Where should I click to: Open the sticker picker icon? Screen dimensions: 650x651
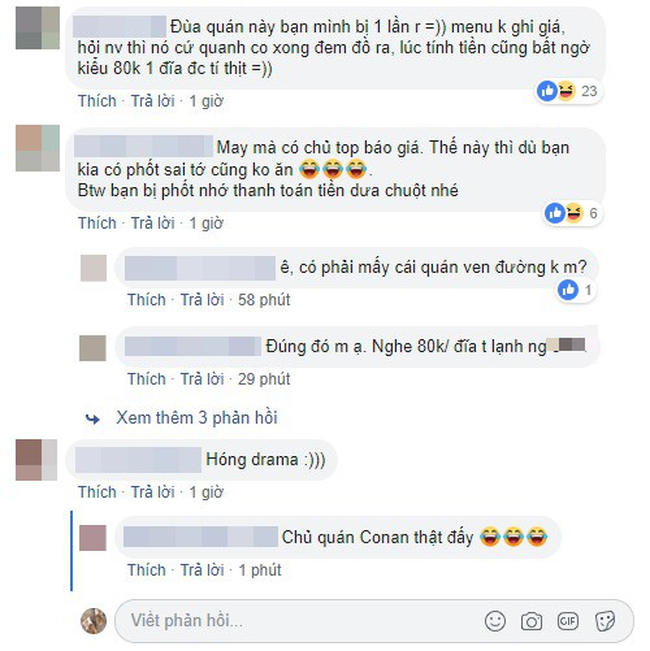tap(605, 622)
